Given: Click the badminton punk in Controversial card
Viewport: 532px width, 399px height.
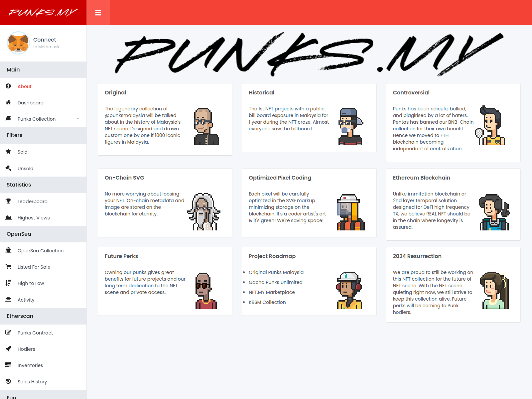Looking at the screenshot, I should coord(491,125).
